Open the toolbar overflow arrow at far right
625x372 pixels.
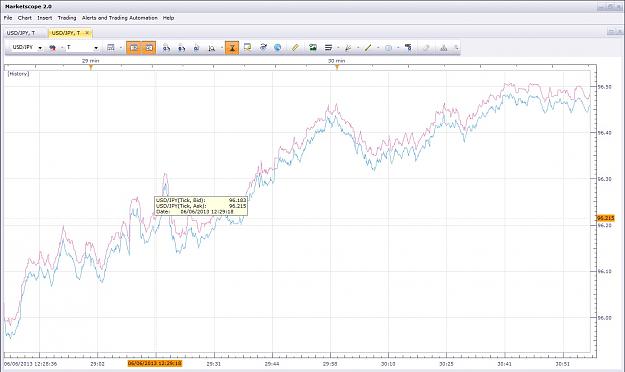456,48
